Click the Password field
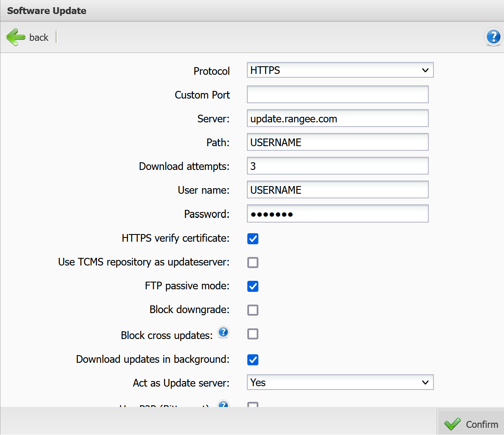 click(x=337, y=214)
